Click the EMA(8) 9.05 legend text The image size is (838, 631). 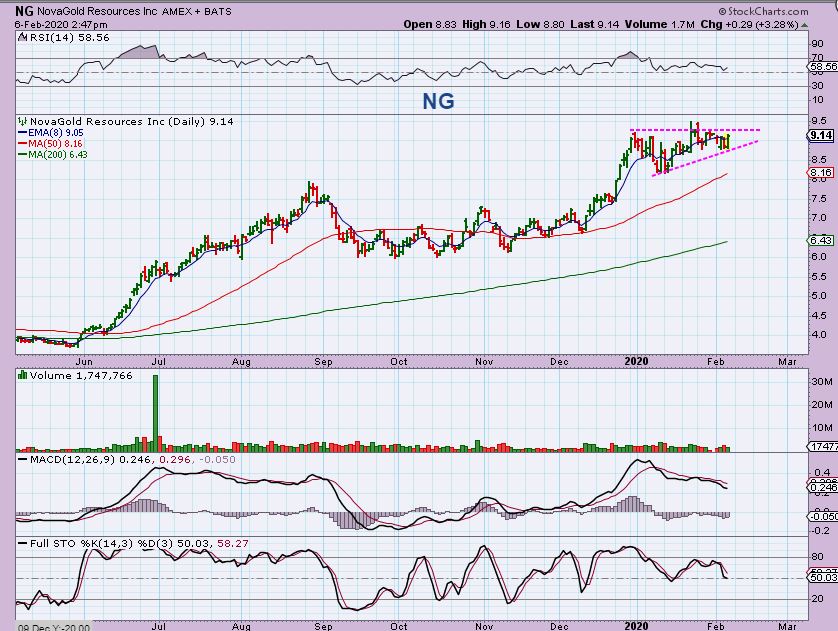56,133
